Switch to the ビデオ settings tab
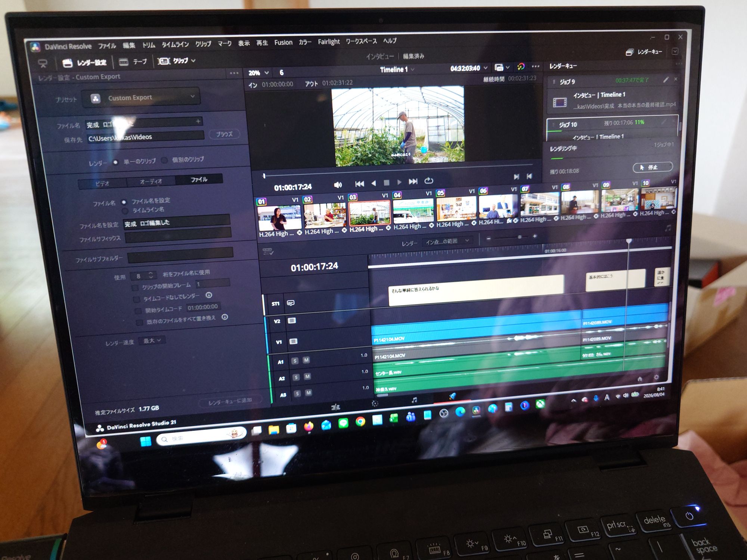747x560 pixels. point(102,183)
